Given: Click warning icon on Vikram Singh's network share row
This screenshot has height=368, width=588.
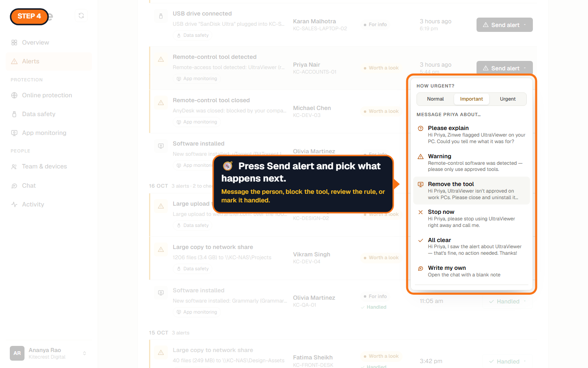Looking at the screenshot, I should [x=161, y=249].
